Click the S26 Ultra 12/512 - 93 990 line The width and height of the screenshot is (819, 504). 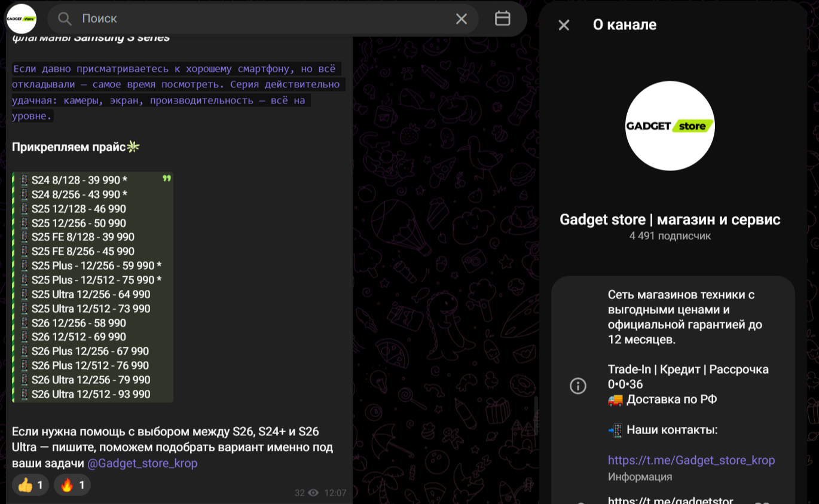85,394
